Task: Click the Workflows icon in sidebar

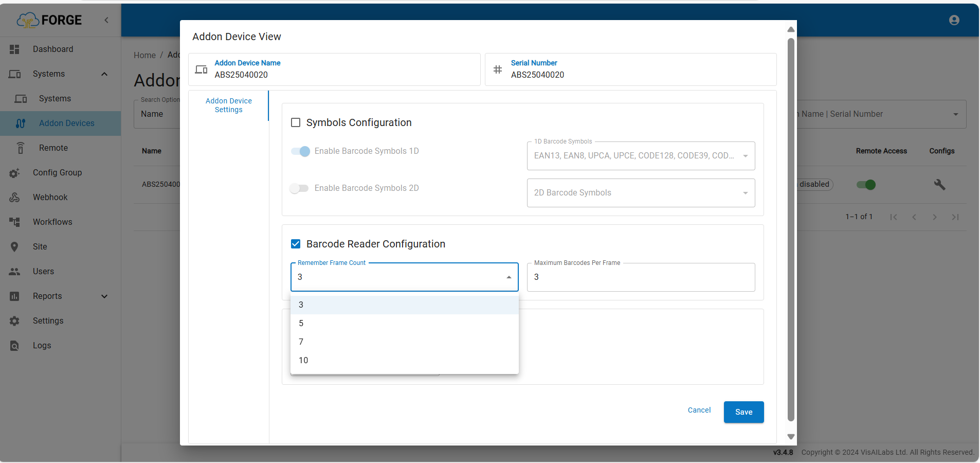Action: 14,222
